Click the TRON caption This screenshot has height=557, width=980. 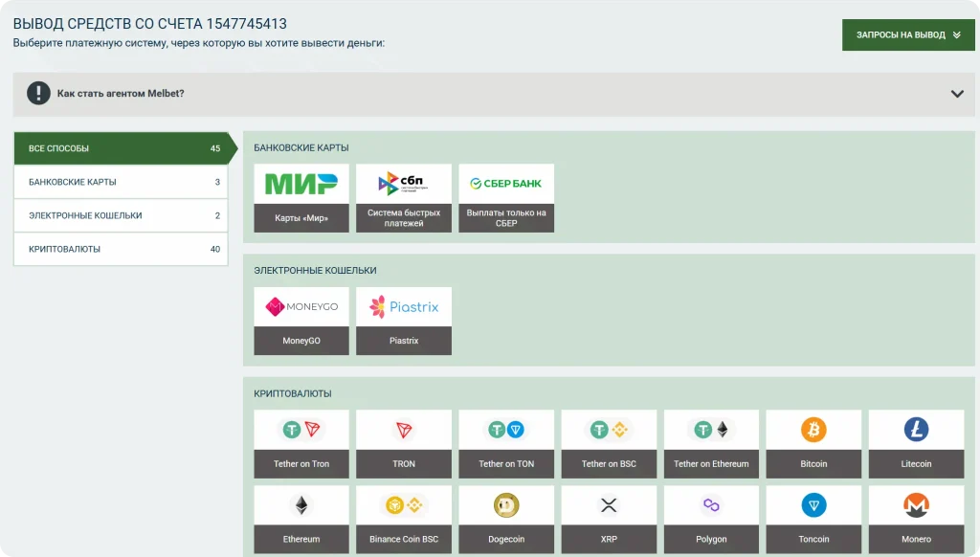pyautogui.click(x=404, y=464)
